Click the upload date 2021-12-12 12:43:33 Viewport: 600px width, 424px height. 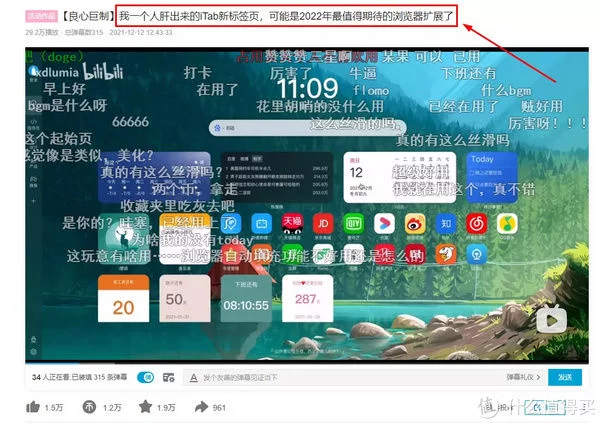(140, 33)
